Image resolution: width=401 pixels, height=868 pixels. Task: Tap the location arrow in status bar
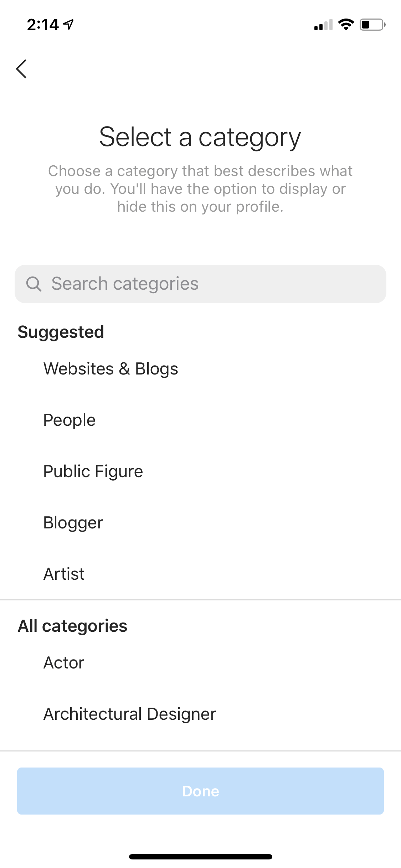(x=68, y=24)
